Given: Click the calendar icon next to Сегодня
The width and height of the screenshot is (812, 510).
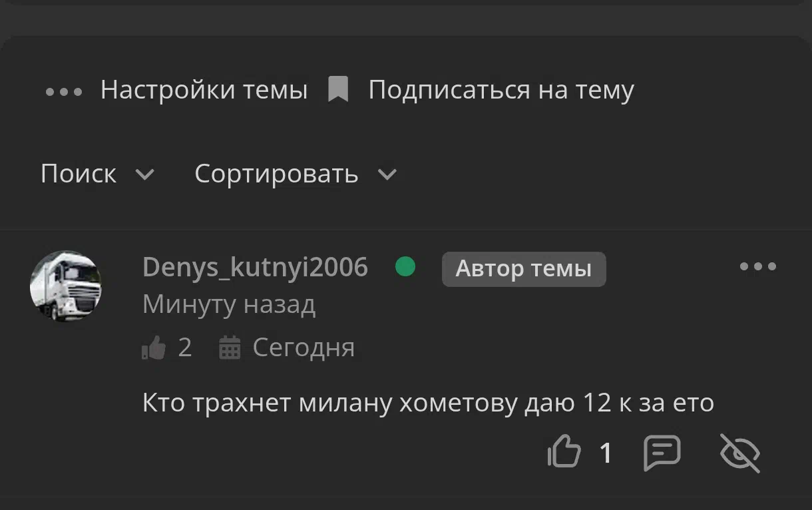Looking at the screenshot, I should pyautogui.click(x=230, y=348).
